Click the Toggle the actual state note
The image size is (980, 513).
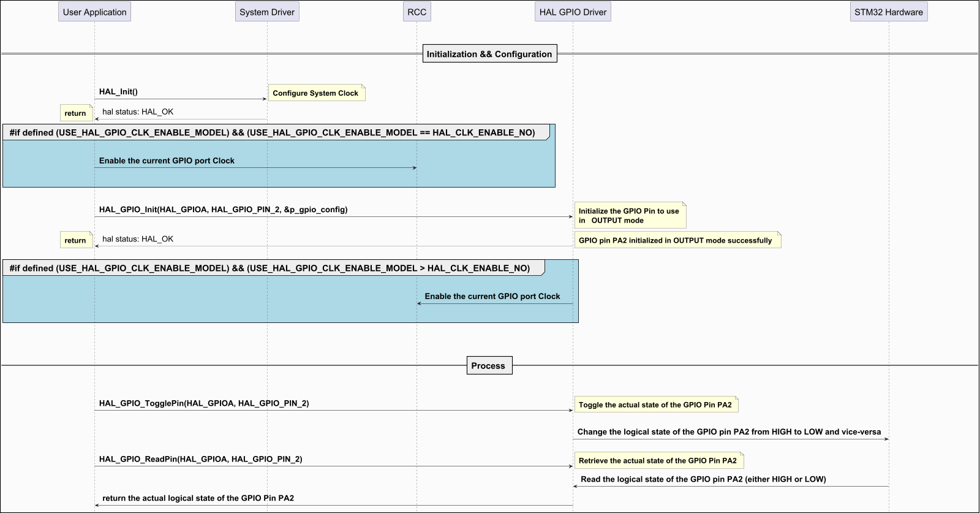click(x=657, y=405)
